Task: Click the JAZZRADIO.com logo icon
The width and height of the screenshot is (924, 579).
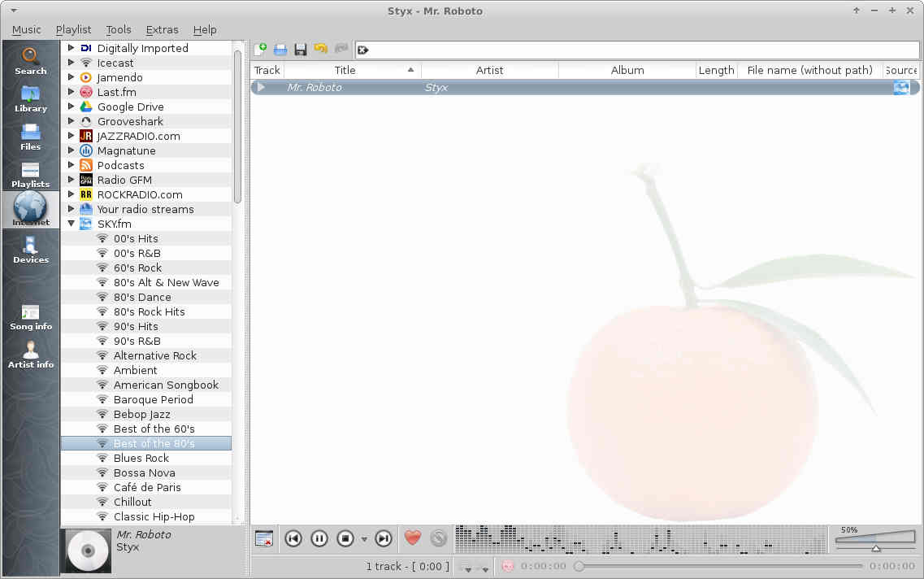Action: 86,136
